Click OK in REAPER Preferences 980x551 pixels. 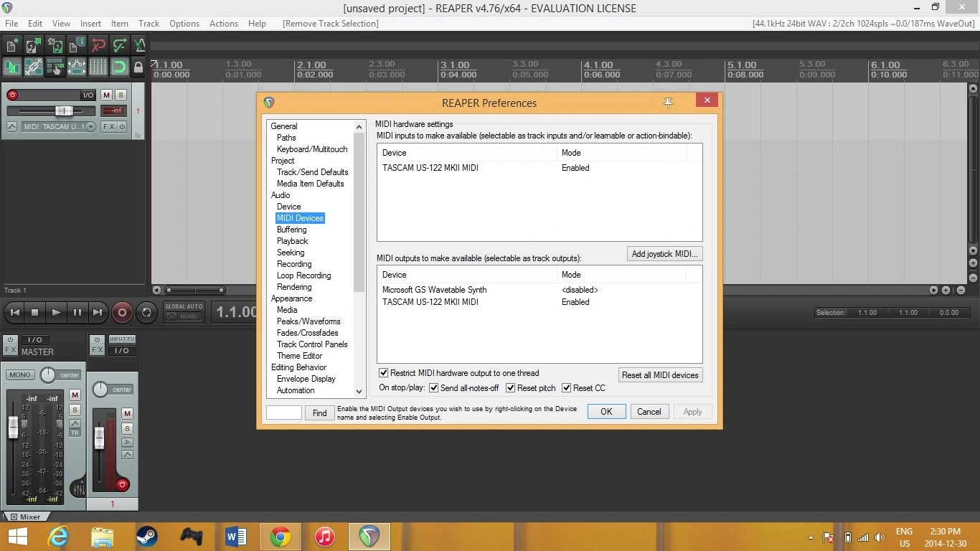[x=606, y=412]
